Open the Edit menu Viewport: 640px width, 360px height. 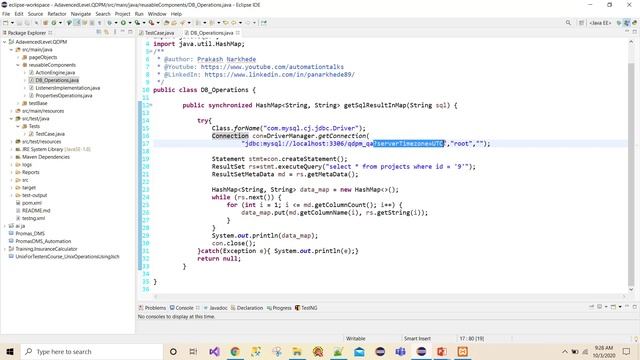point(19,14)
